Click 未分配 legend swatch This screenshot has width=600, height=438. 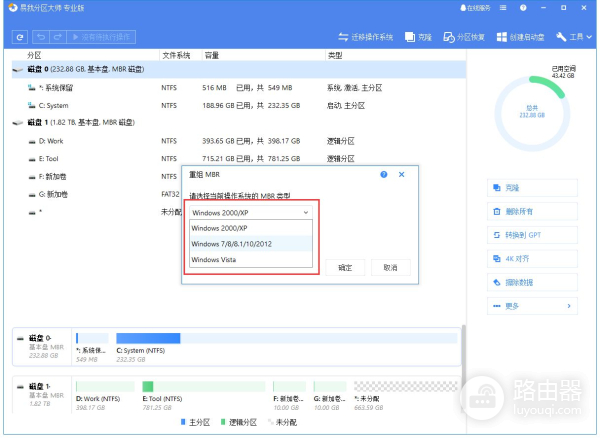[271, 422]
